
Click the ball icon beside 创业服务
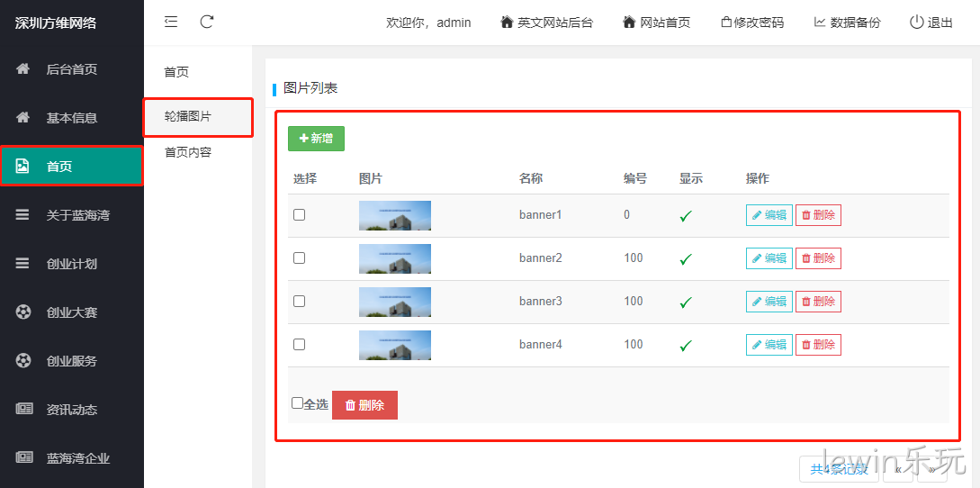click(23, 360)
